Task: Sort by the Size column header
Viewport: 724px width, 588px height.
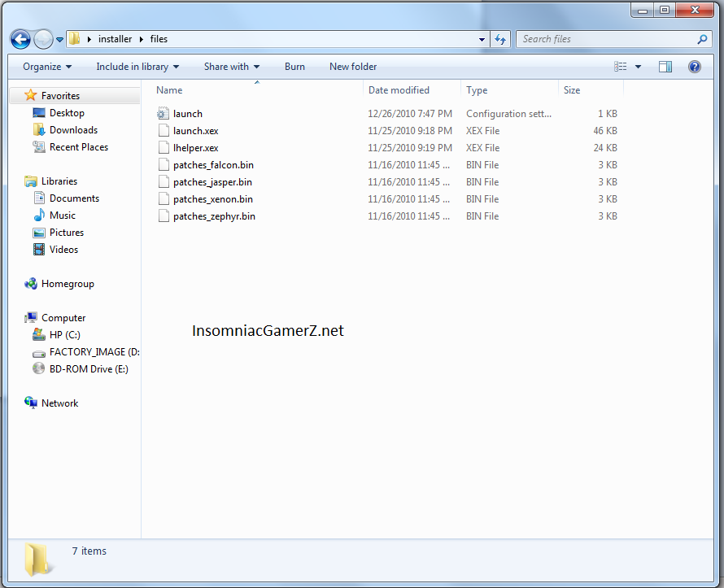Action: [572, 90]
